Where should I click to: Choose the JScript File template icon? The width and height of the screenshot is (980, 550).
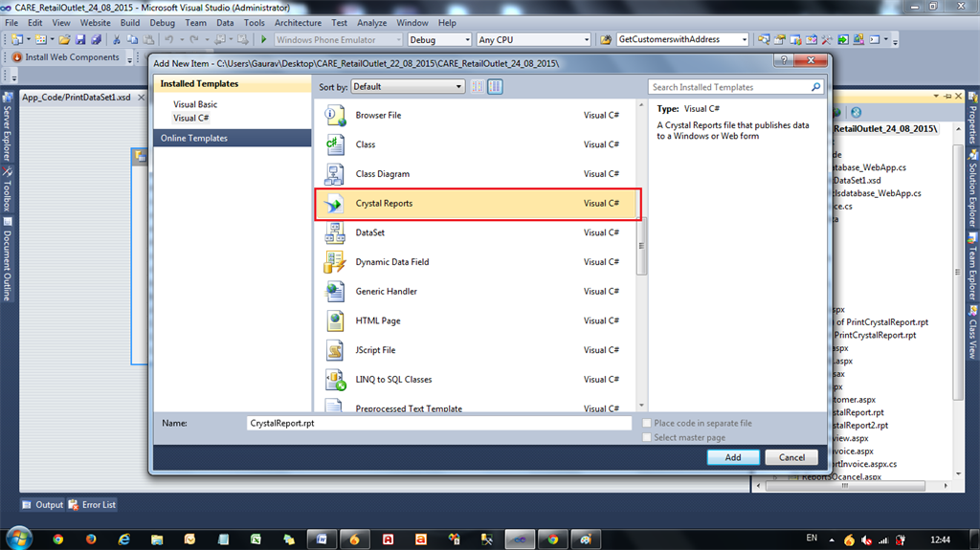click(x=334, y=351)
